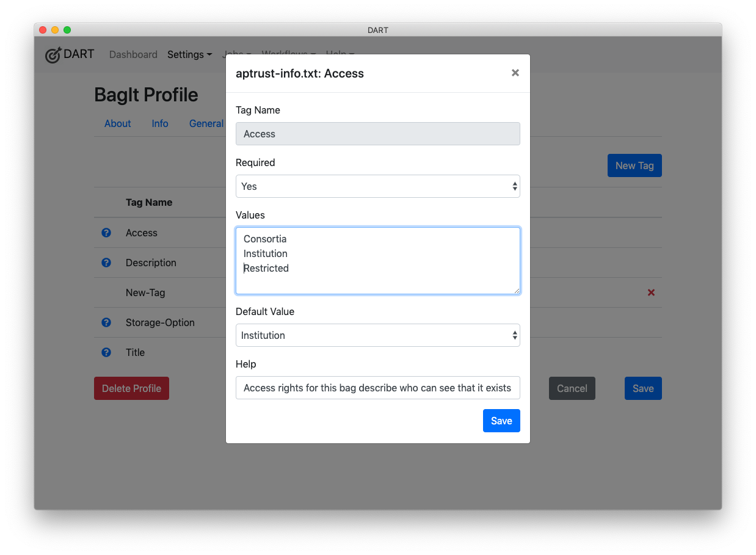Click the question icon beside Storage-Option
The width and height of the screenshot is (756, 555).
106,322
